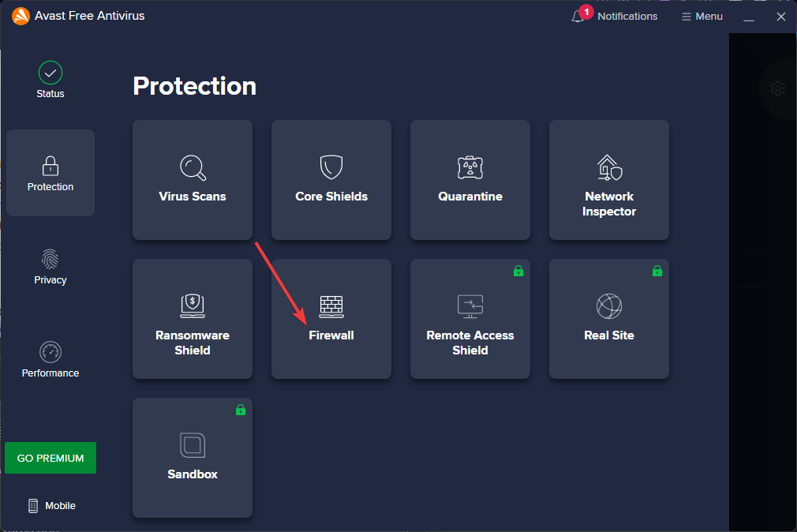Click the green lock on Sandbox
This screenshot has height=532, width=797.
(241, 410)
